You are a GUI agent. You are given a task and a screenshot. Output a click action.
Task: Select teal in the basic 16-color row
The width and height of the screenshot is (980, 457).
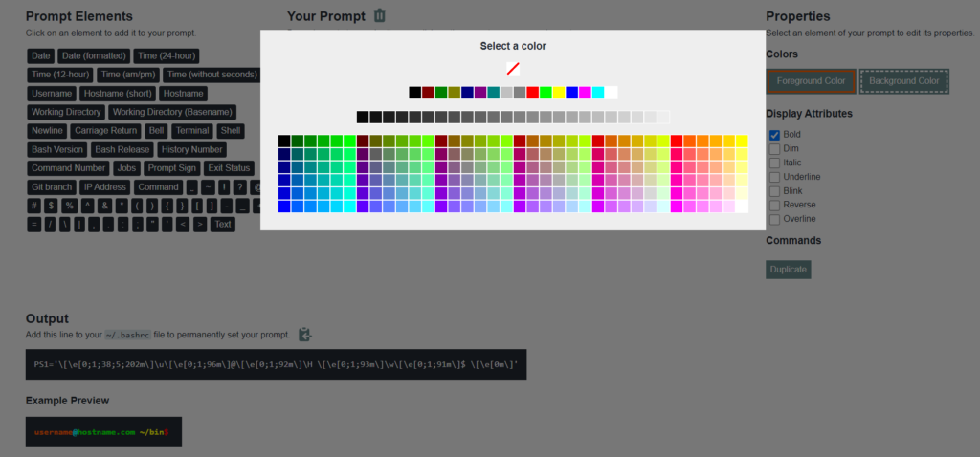[494, 93]
